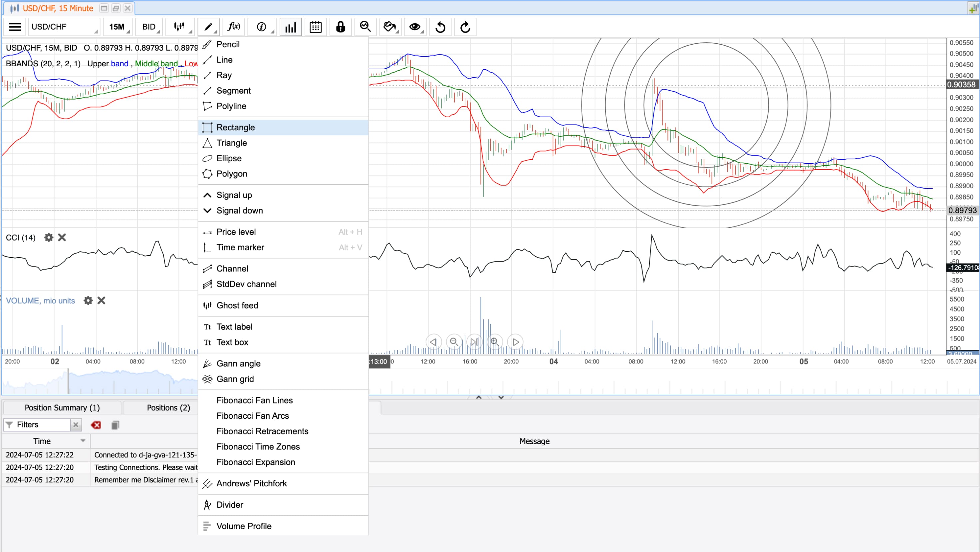
Task: Remove the VOLUME indicator panel
Action: point(101,301)
